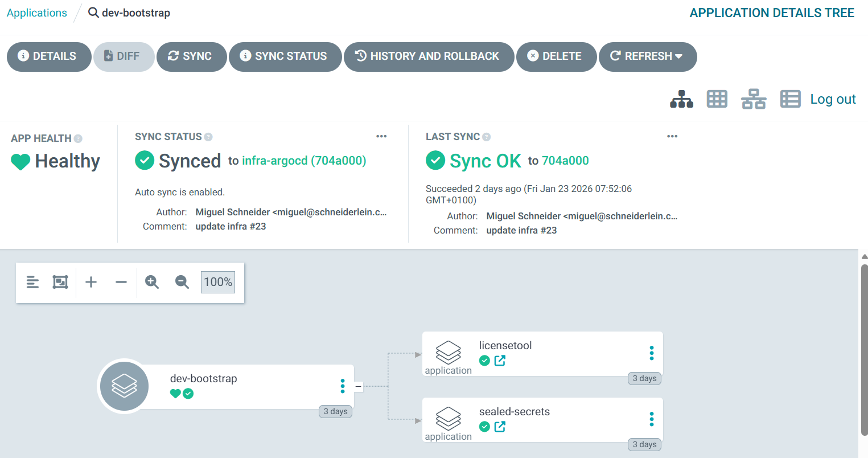Switch to the application list view
The width and height of the screenshot is (868, 458).
point(790,99)
